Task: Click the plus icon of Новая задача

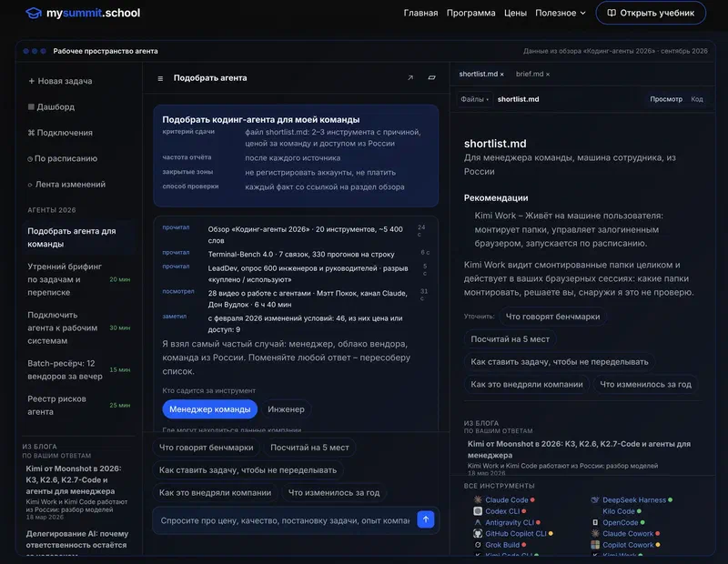Action: pyautogui.click(x=31, y=81)
